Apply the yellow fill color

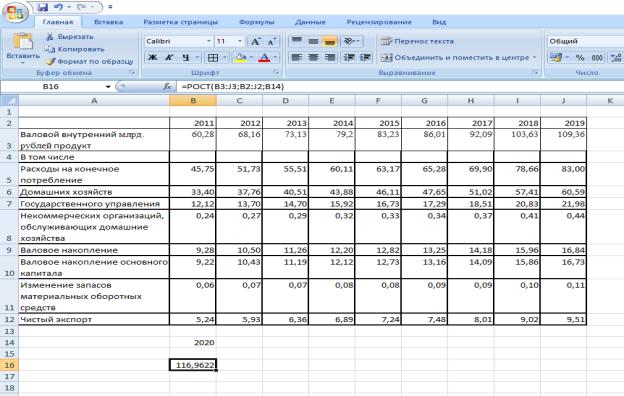pos(240,58)
